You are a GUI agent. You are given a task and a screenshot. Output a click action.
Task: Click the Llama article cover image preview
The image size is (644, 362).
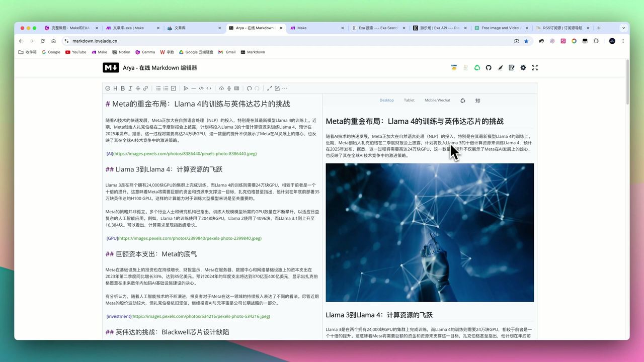[430, 232]
